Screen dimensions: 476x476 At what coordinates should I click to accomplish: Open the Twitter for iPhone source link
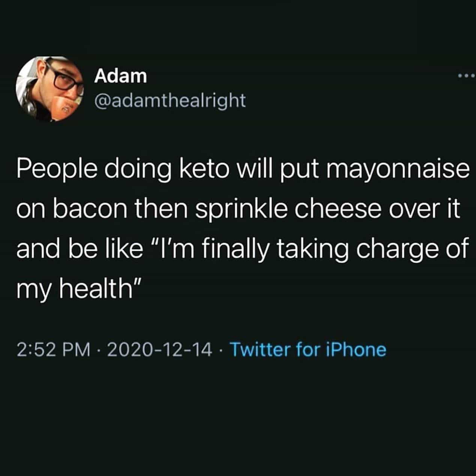tap(307, 350)
